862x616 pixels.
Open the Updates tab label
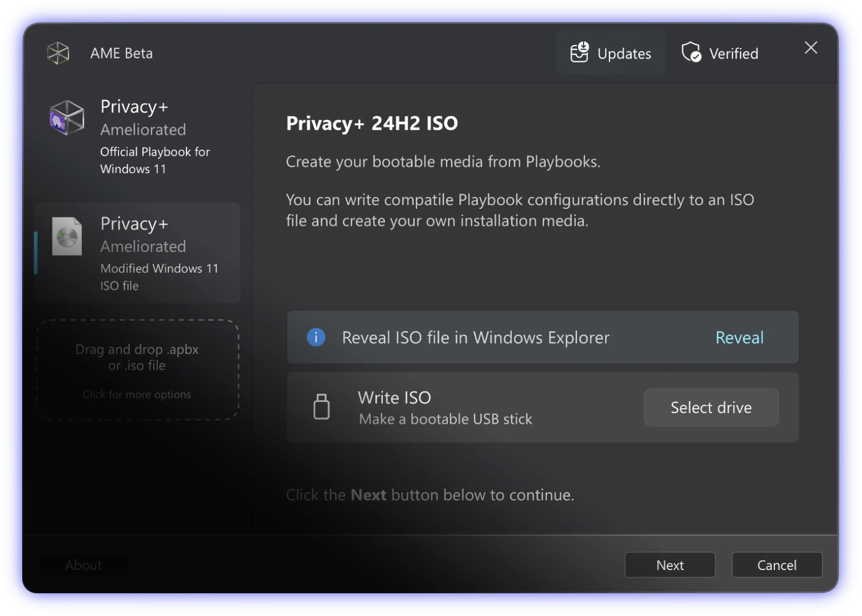pyautogui.click(x=624, y=54)
